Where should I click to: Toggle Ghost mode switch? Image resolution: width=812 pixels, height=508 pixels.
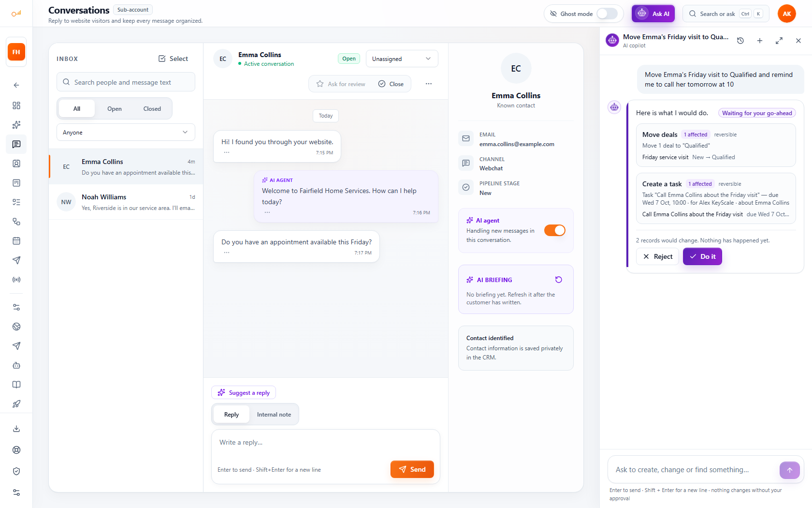607,14
